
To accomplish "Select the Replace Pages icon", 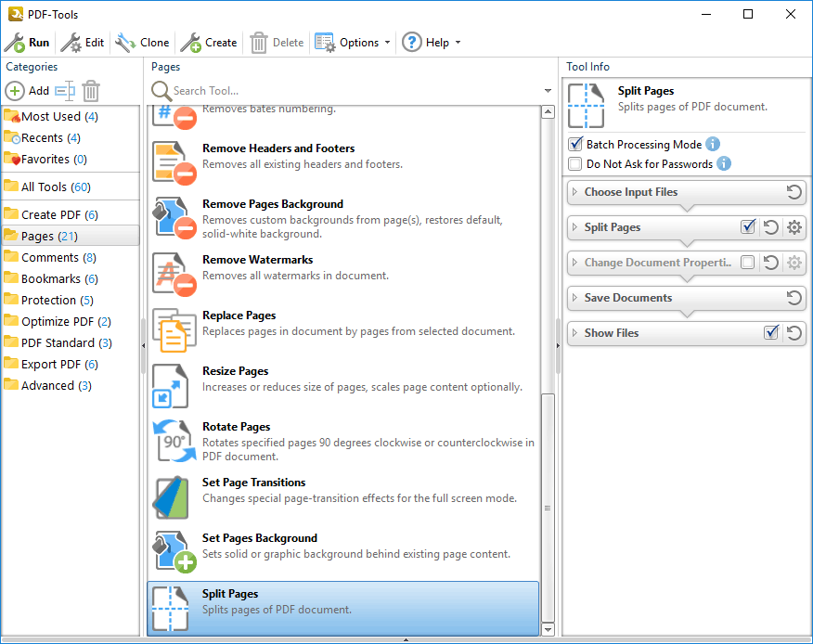I will [x=174, y=329].
